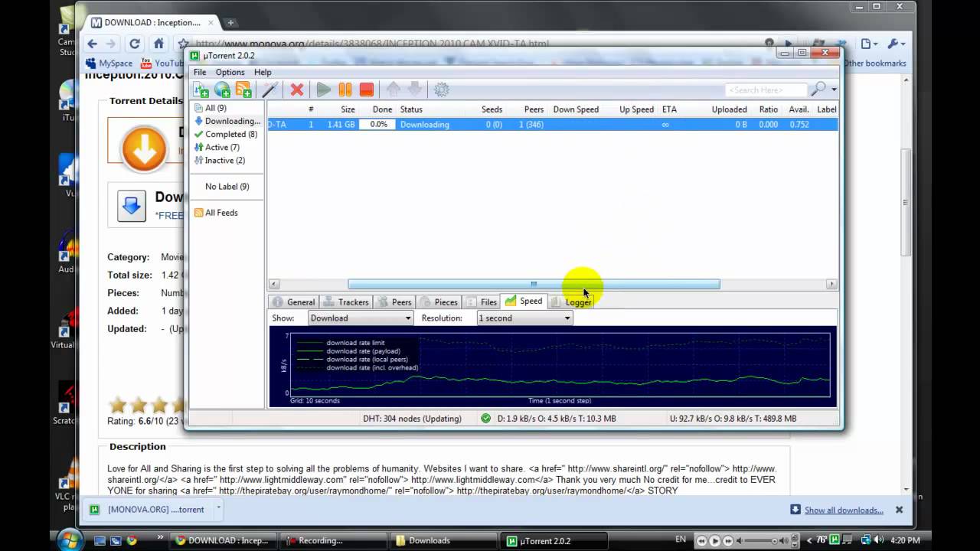Select No Label (9) in the sidebar
Viewport: 980px width, 551px height.
[227, 186]
